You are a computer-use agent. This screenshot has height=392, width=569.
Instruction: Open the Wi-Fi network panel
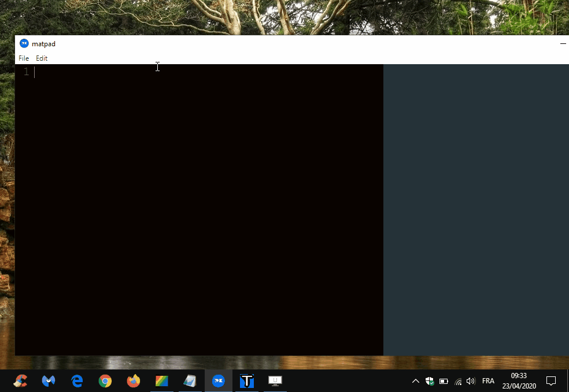458,381
